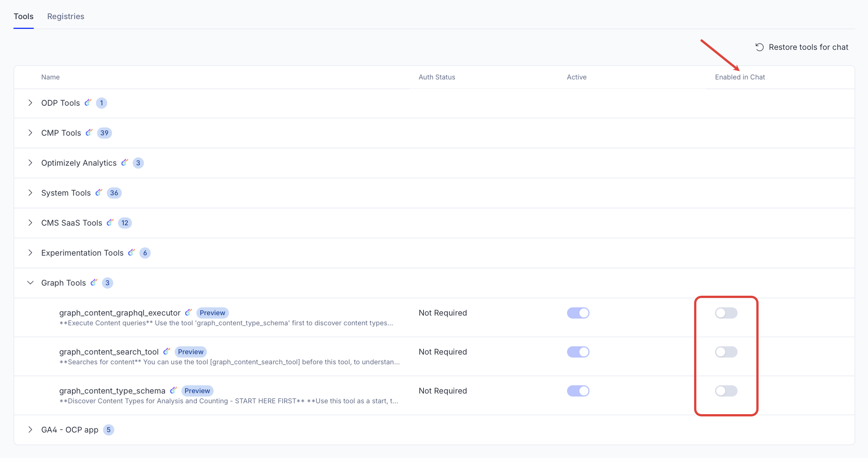Click the CMP Tools source icon
This screenshot has width=868, height=458.
click(x=89, y=132)
